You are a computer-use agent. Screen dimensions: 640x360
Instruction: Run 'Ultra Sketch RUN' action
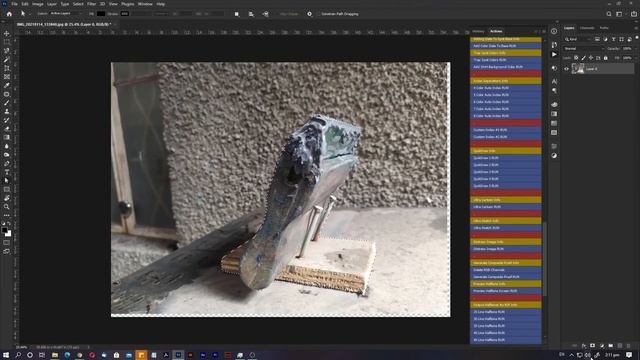pyautogui.click(x=506, y=228)
